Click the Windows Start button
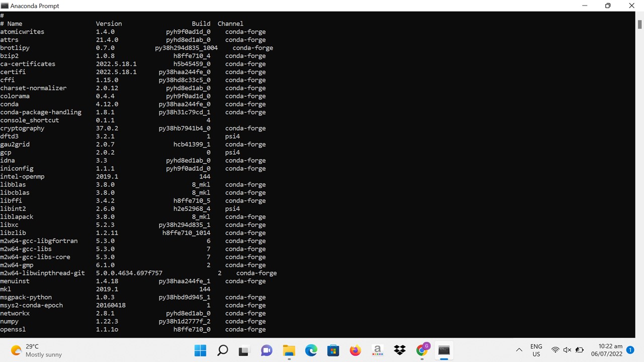Screen dimensions: 644x362 tap(200, 350)
